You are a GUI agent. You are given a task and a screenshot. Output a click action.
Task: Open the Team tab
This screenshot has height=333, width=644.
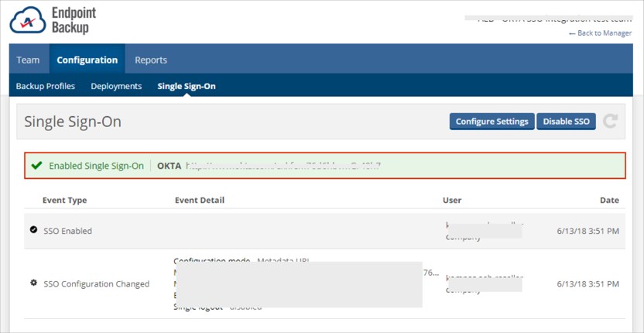point(29,60)
